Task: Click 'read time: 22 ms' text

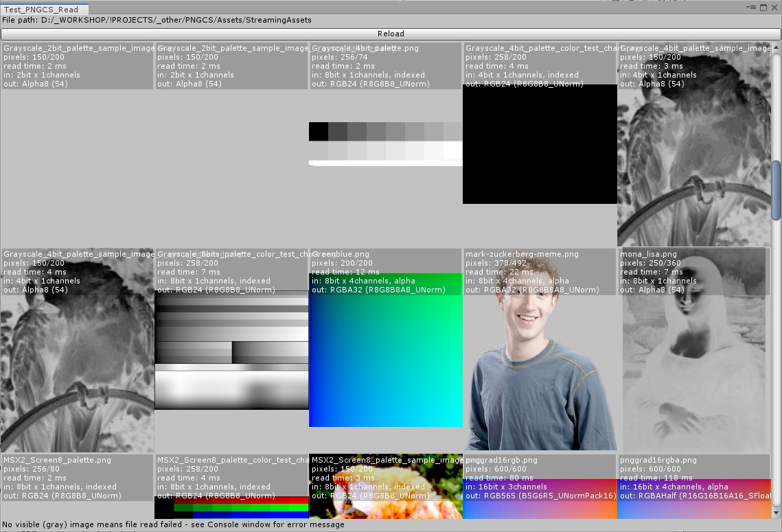Action: [499, 273]
